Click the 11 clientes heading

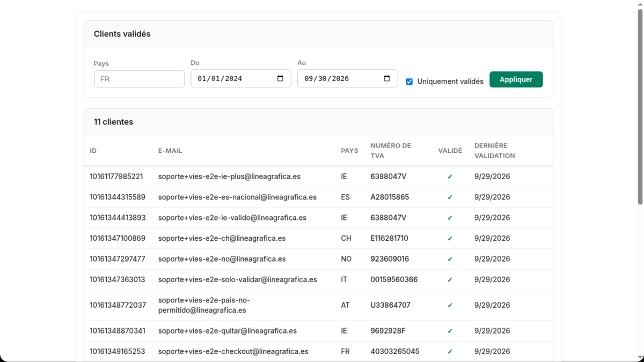[x=113, y=122]
